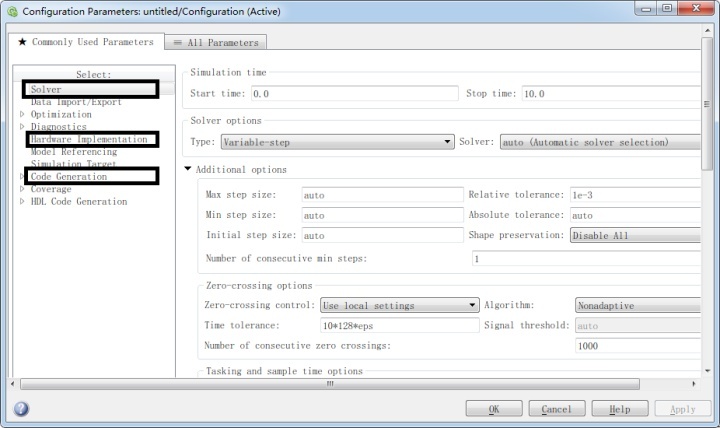Click the vertical scrollbar down arrow
This screenshot has height=428, width=720.
(x=707, y=371)
